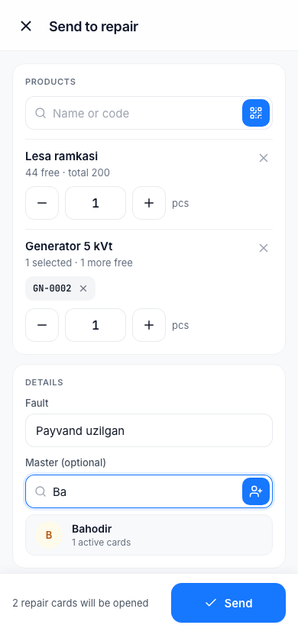Click Bahodir's avatar with letter B
The height and width of the screenshot is (644, 298).
[49, 535]
